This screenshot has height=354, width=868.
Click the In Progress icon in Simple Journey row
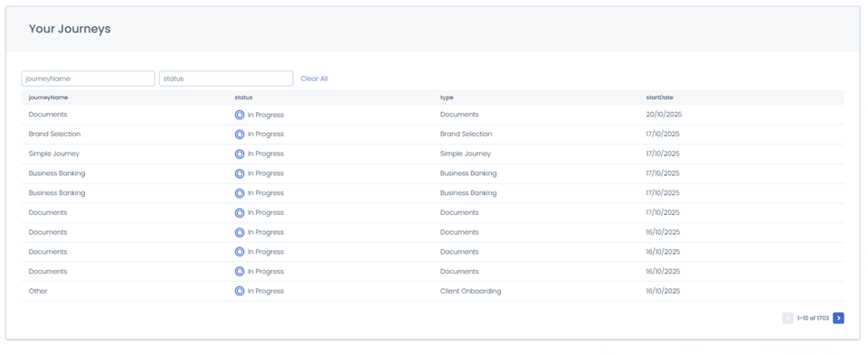click(x=239, y=154)
